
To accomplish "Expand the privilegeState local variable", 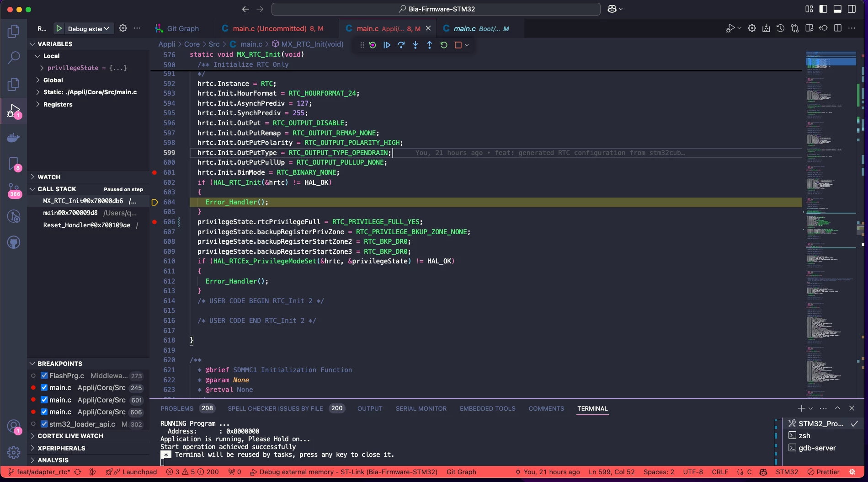I will (42, 68).
